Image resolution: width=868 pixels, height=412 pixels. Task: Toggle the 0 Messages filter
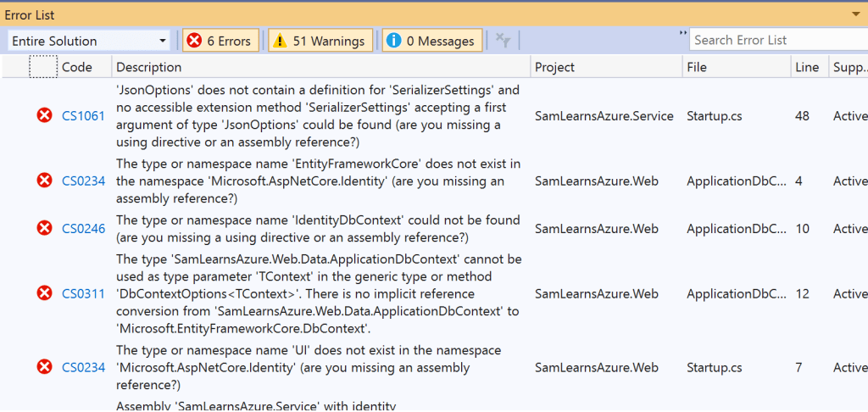point(432,41)
